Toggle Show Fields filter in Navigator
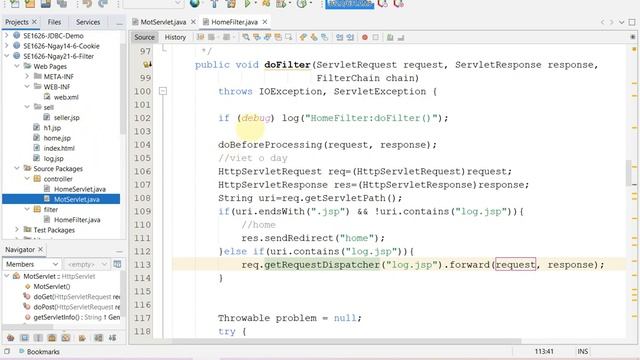 click(x=24, y=338)
